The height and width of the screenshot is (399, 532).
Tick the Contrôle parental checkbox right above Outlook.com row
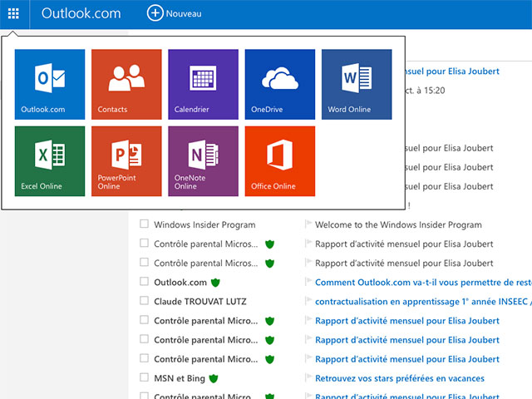[144, 263]
